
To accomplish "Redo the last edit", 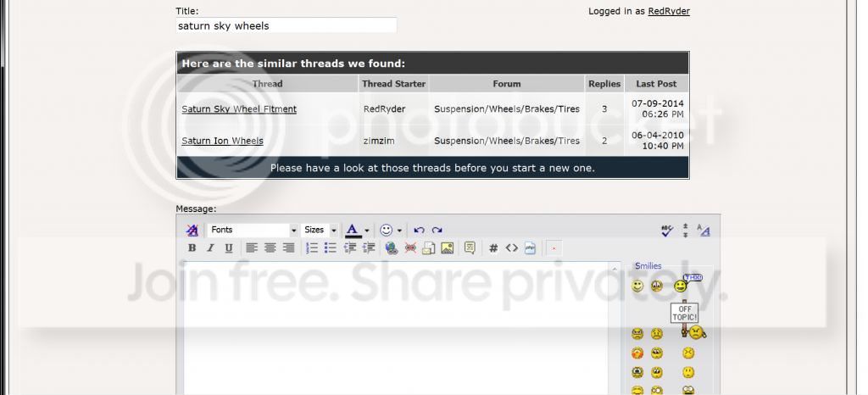I will (437, 231).
